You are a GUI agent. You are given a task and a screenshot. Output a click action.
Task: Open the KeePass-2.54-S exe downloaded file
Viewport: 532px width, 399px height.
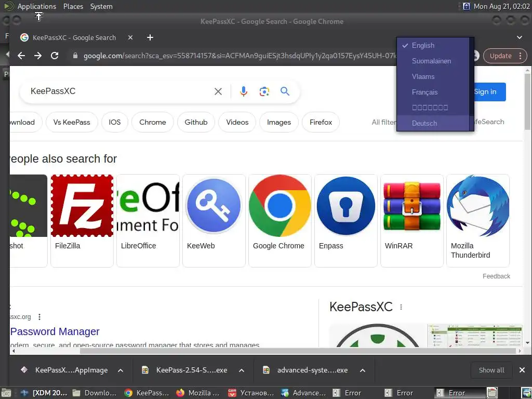tap(185, 370)
